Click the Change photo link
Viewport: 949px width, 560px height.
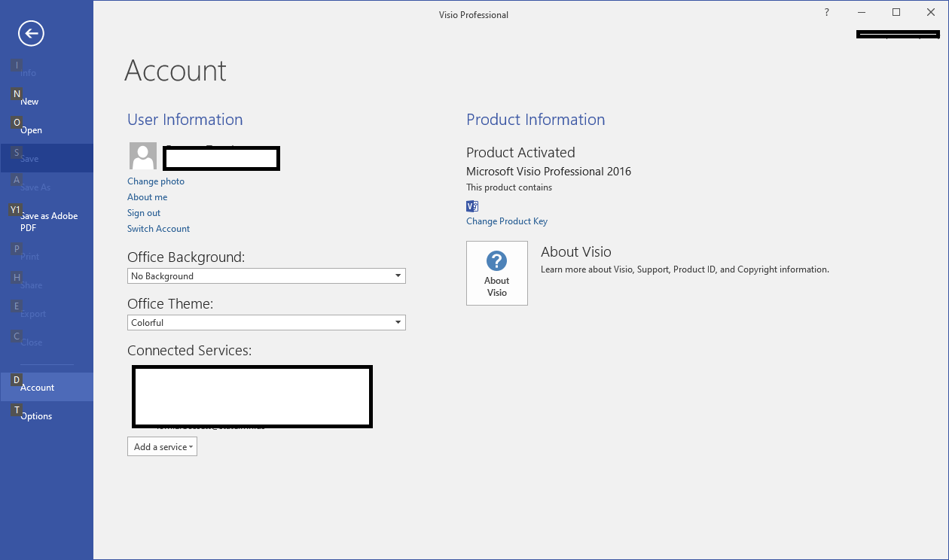(x=156, y=181)
